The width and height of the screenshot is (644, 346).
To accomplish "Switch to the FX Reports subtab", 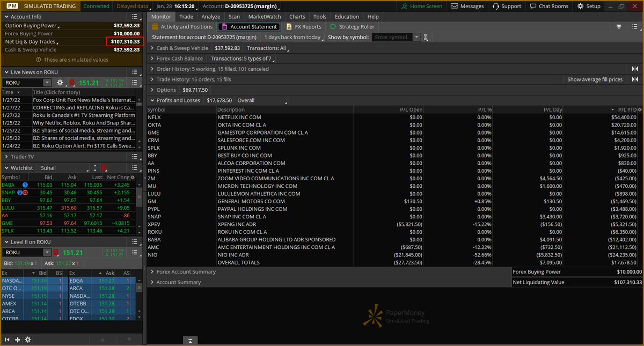I will pyautogui.click(x=304, y=27).
